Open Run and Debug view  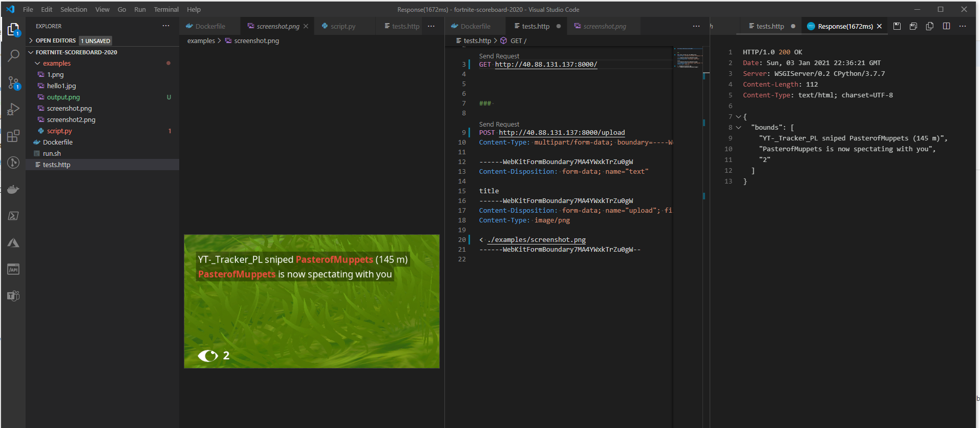click(x=13, y=109)
